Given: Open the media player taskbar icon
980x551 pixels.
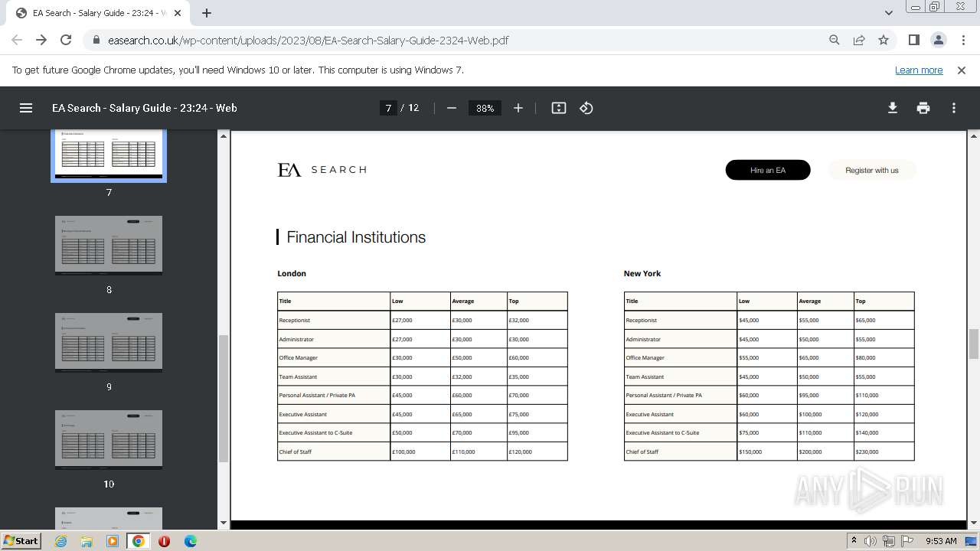Looking at the screenshot, I should (113, 541).
